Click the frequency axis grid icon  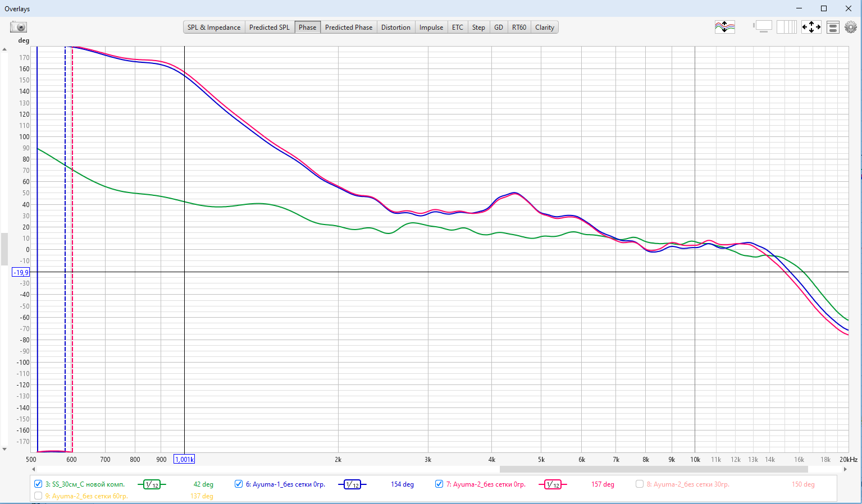click(786, 27)
